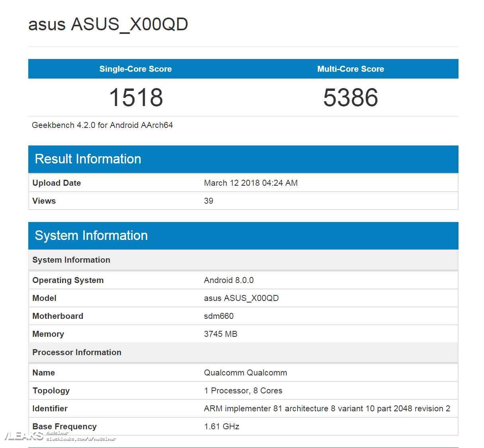Viewport: 484px width, 448px height.
Task: Select the sdm660 motherboard entry
Action: 219,316
